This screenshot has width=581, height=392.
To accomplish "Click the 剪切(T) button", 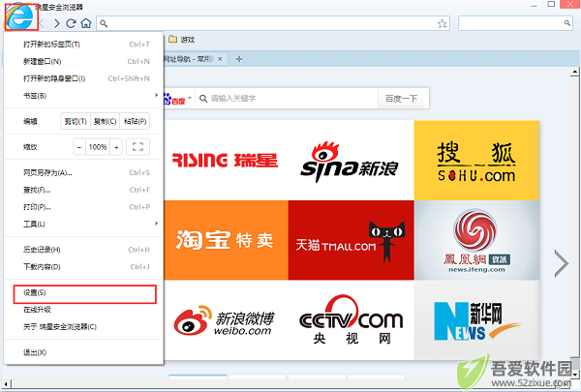I will coord(76,121).
